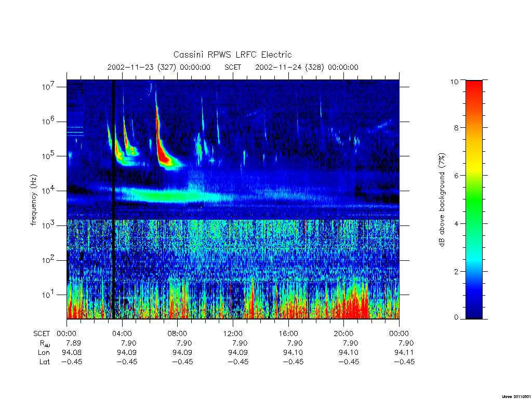Click the 'SCET' label between the two date stamps
Image resolution: width=532 pixels, height=399 pixels.
pos(233,67)
